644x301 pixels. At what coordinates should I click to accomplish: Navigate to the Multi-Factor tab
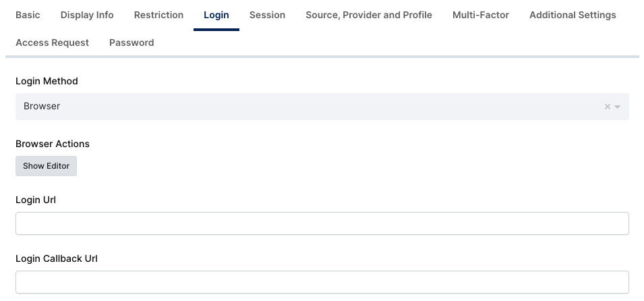click(481, 15)
